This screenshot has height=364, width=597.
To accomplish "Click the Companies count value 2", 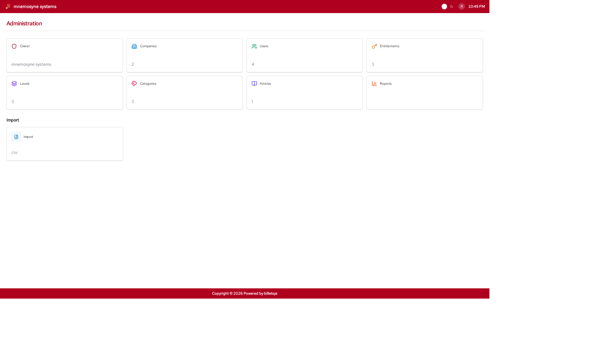I will point(133,64).
